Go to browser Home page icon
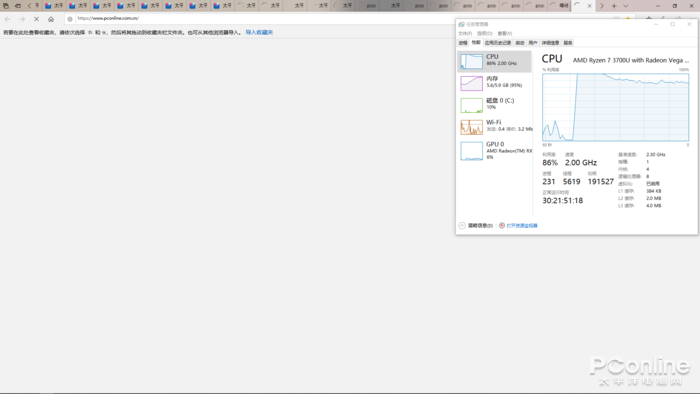This screenshot has height=394, width=700. pyautogui.click(x=51, y=19)
